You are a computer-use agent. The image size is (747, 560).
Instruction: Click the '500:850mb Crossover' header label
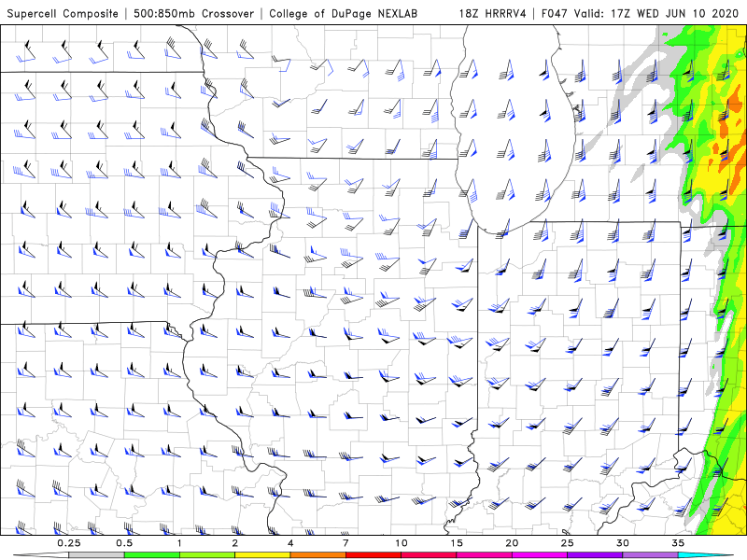click(x=194, y=13)
